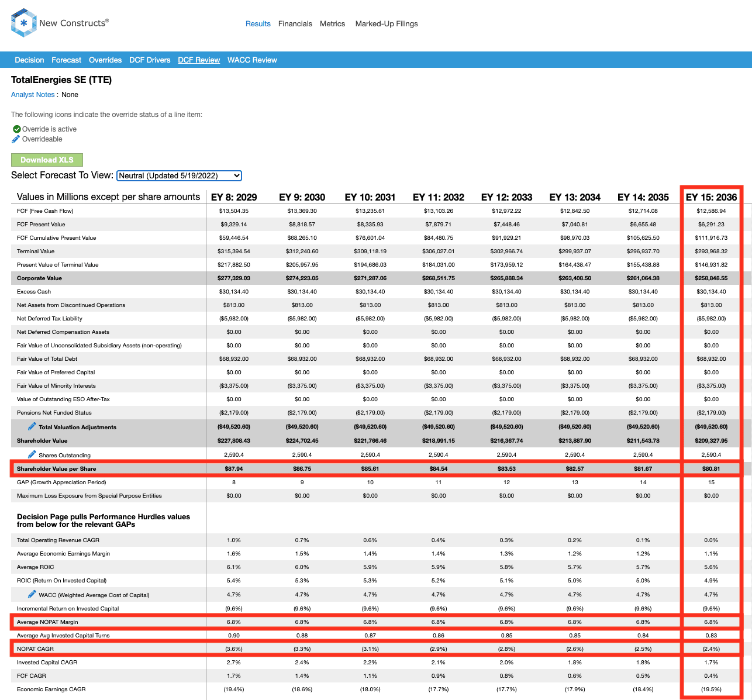
Task: Click the $209,327.95 Shareholder Value cell
Action: coord(711,441)
